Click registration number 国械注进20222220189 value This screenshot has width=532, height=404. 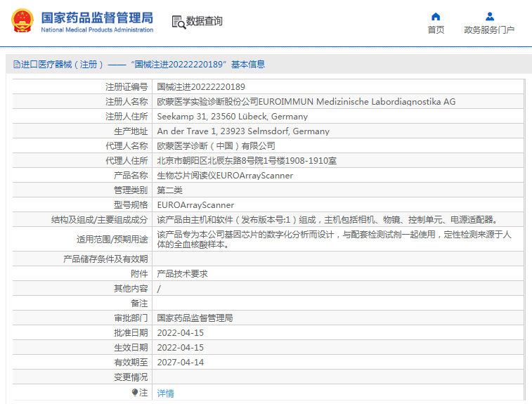coord(201,87)
